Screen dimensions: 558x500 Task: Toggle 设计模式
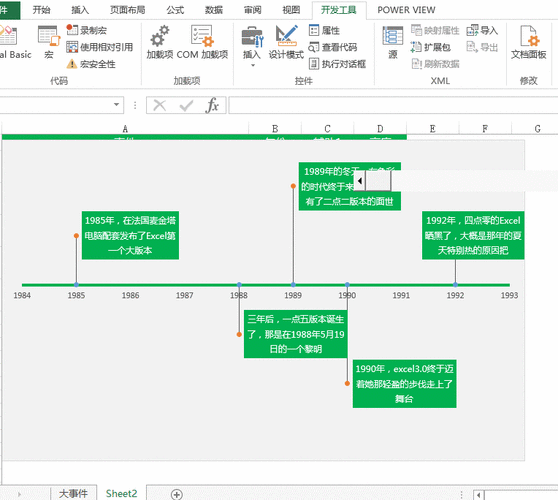coord(286,42)
